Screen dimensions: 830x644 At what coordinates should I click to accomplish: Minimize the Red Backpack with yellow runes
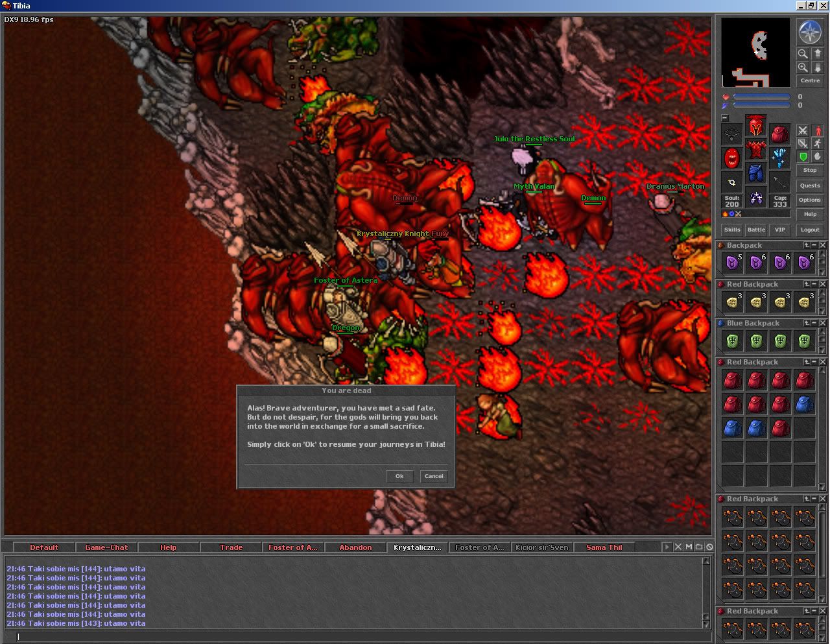[814, 284]
